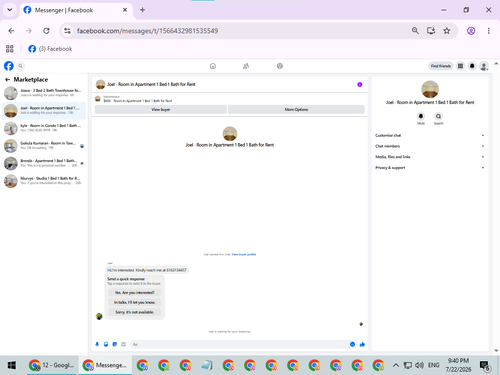Click View buyer profile link

pos(244,254)
